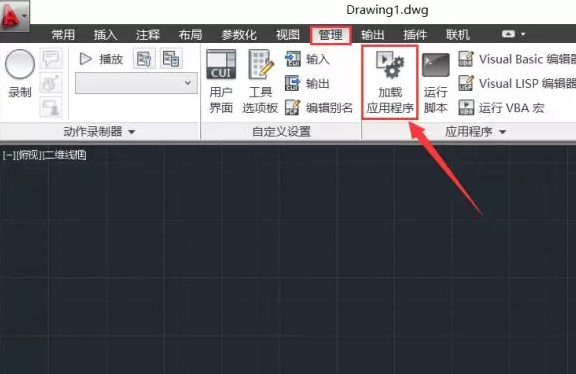Click the pause for user input icon
The image size is (576, 374).
tap(51, 107)
